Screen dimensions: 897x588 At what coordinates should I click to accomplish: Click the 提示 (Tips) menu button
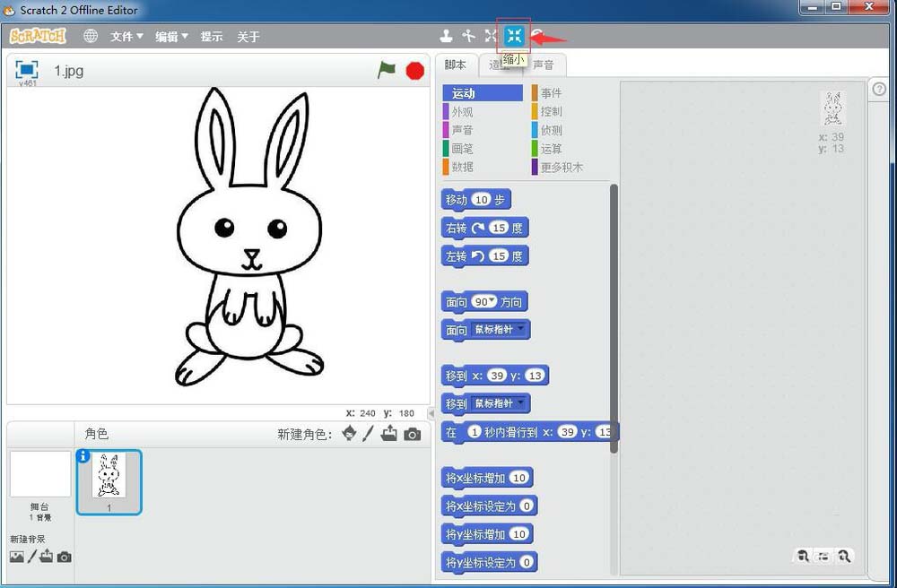pyautogui.click(x=212, y=37)
